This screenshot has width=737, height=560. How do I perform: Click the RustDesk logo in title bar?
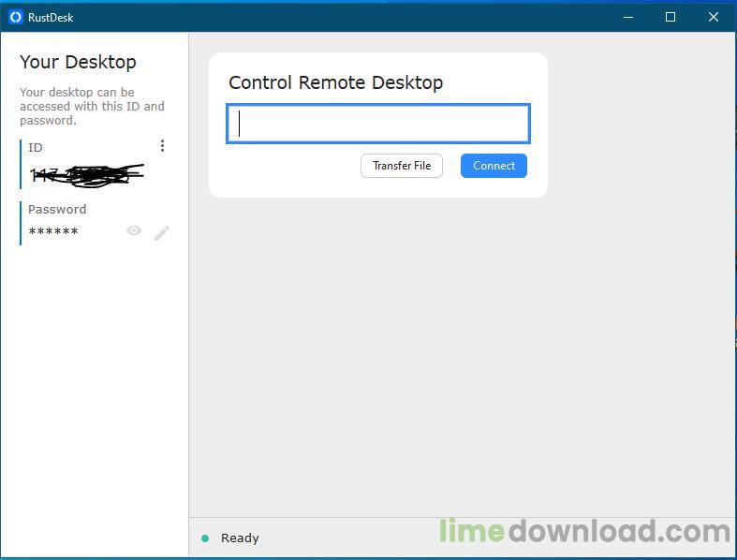point(16,18)
